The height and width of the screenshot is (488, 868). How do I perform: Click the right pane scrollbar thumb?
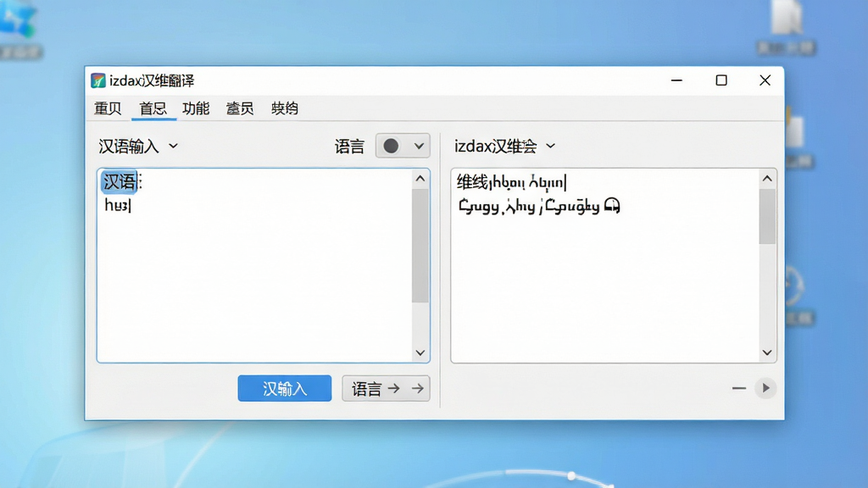tap(767, 216)
